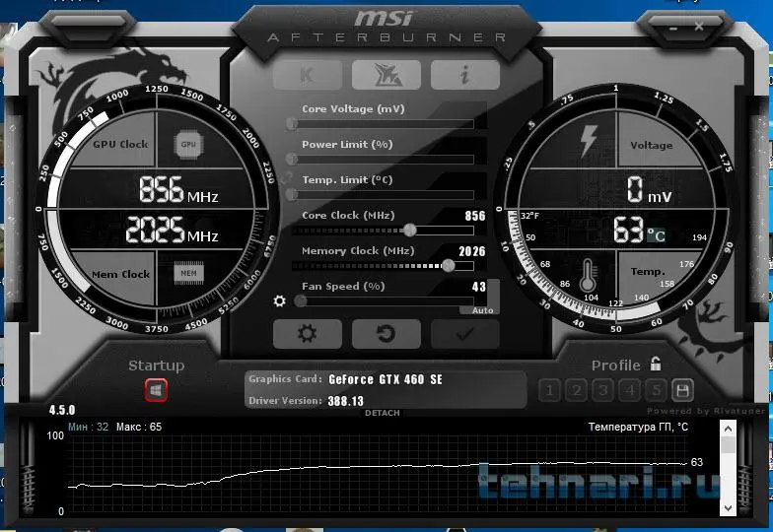Click 63 °C temperature reading
This screenshot has width=773, height=532.
click(x=640, y=231)
